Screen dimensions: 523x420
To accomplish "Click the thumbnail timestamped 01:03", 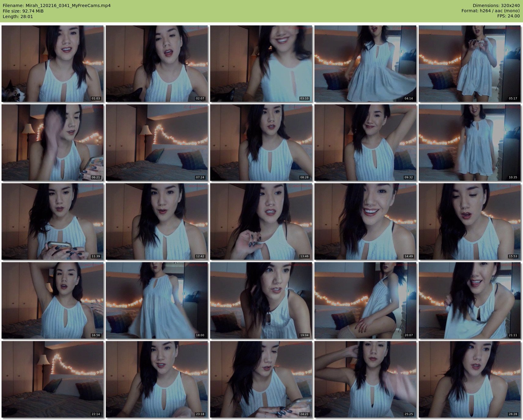I will (53, 64).
